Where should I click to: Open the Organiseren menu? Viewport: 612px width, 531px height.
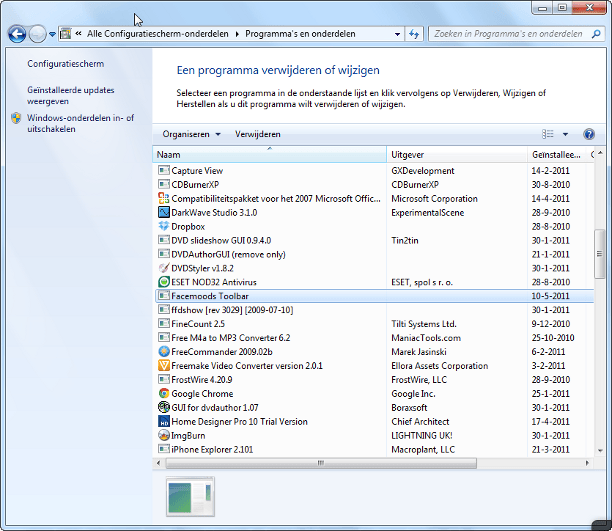191,134
